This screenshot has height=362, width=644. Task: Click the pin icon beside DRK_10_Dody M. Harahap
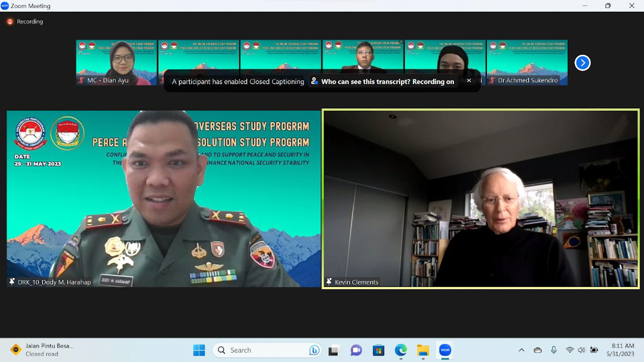(x=12, y=282)
